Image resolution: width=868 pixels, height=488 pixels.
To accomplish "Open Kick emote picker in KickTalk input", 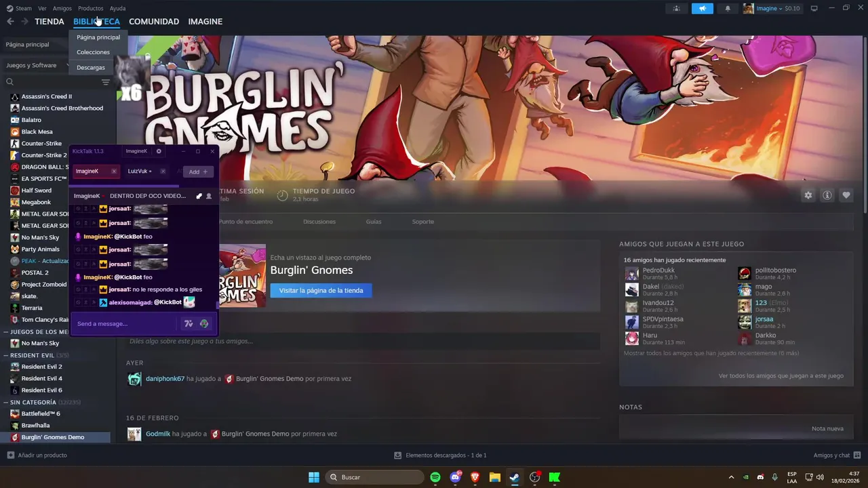I will coord(204,324).
